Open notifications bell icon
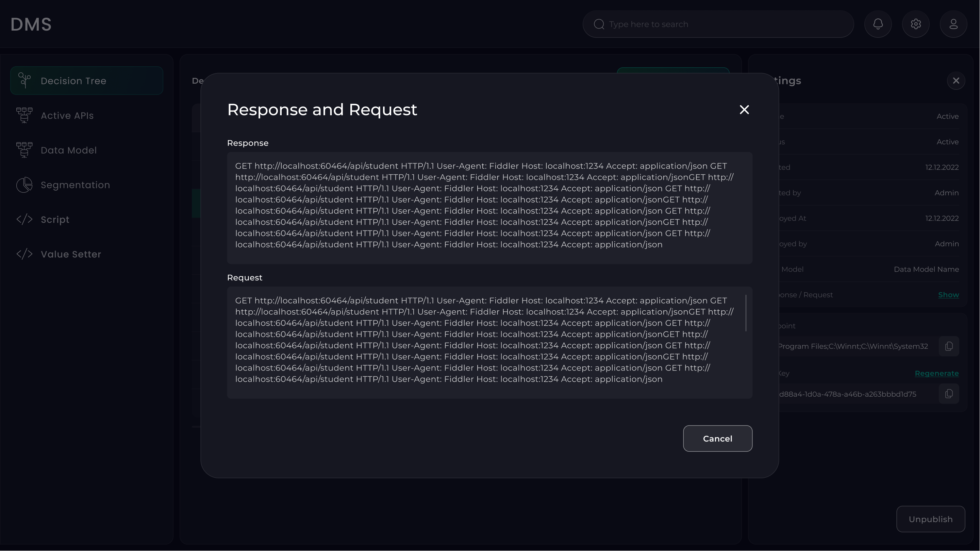Screen dimensions: 980x551 [878, 24]
